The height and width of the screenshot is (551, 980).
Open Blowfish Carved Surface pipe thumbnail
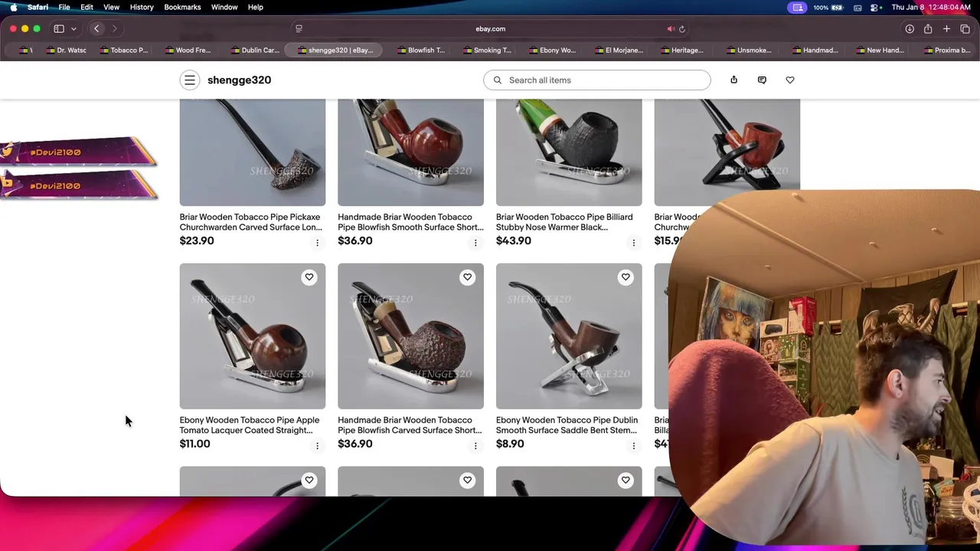pos(410,336)
